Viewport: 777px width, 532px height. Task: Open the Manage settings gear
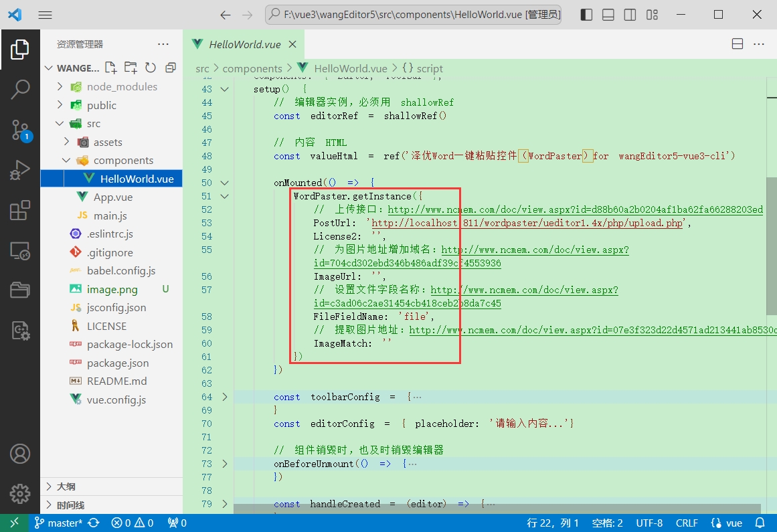[20, 494]
